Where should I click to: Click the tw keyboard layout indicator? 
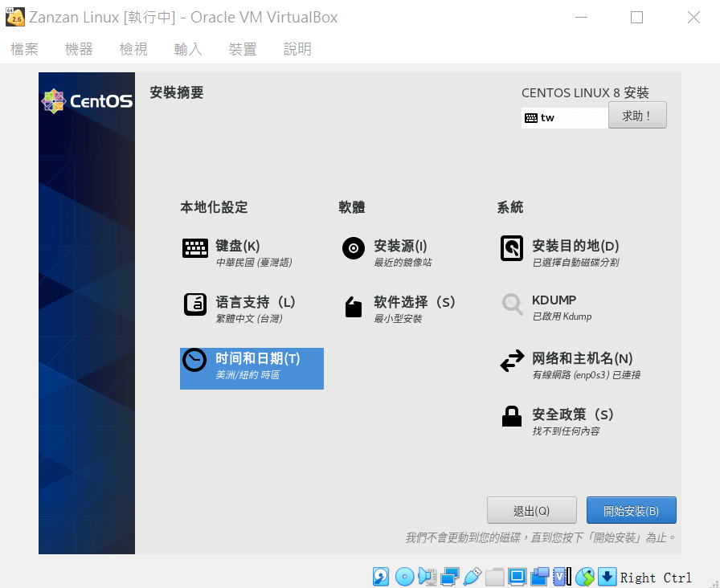coord(565,118)
